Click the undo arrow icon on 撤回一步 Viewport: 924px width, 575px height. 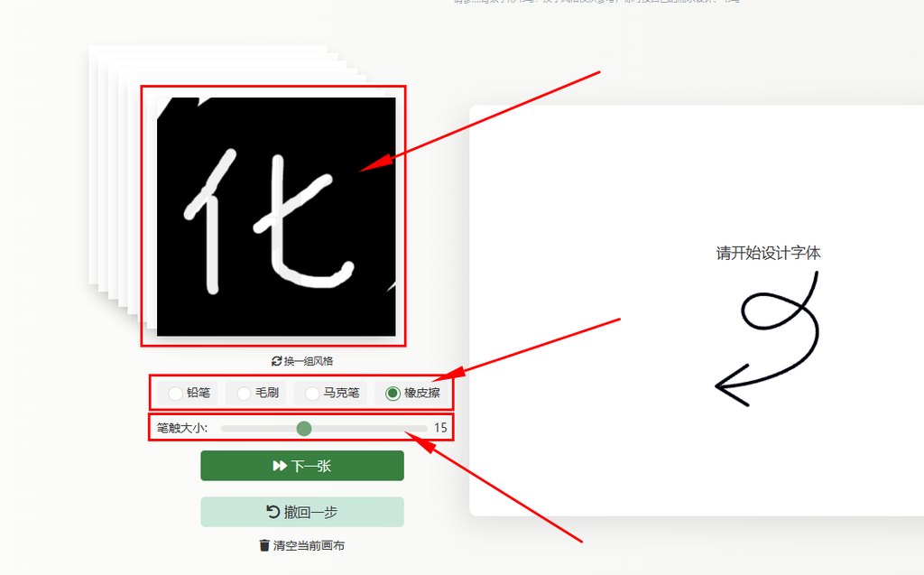273,511
